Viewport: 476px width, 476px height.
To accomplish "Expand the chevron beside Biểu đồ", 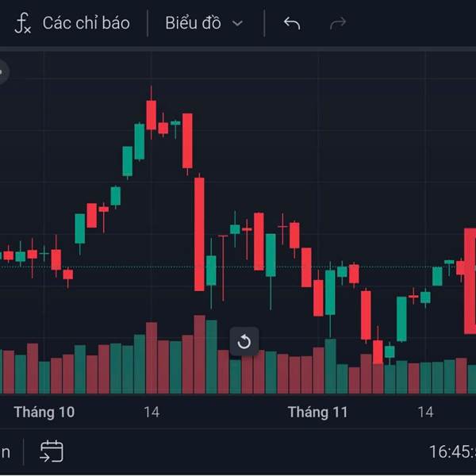I will (237, 24).
